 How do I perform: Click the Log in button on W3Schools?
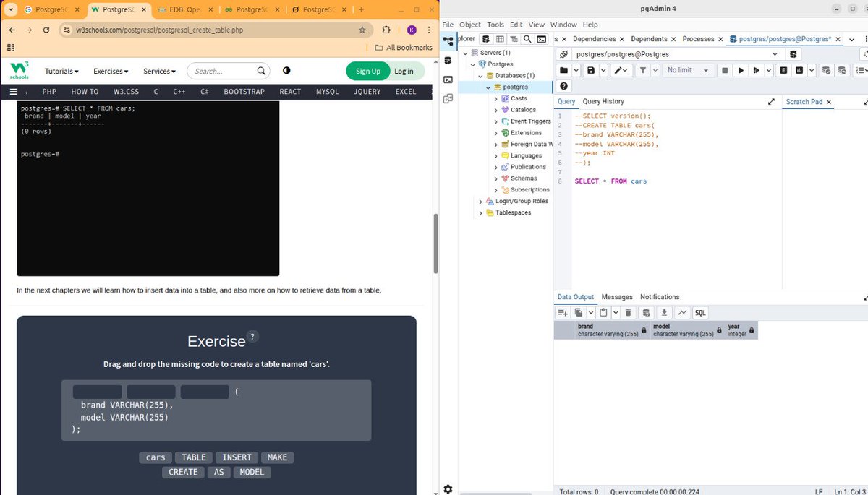point(404,71)
